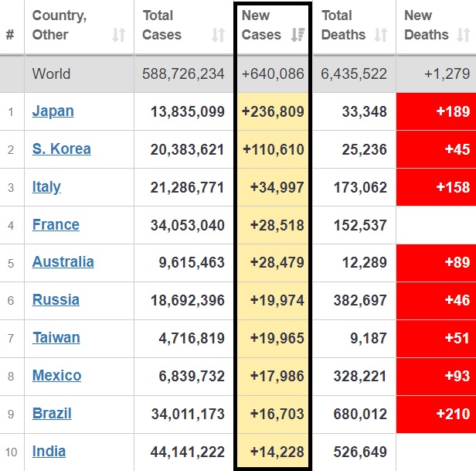Select Brazil total deaths 680,012
Image resolution: width=476 pixels, height=471 pixels.
tap(360, 414)
